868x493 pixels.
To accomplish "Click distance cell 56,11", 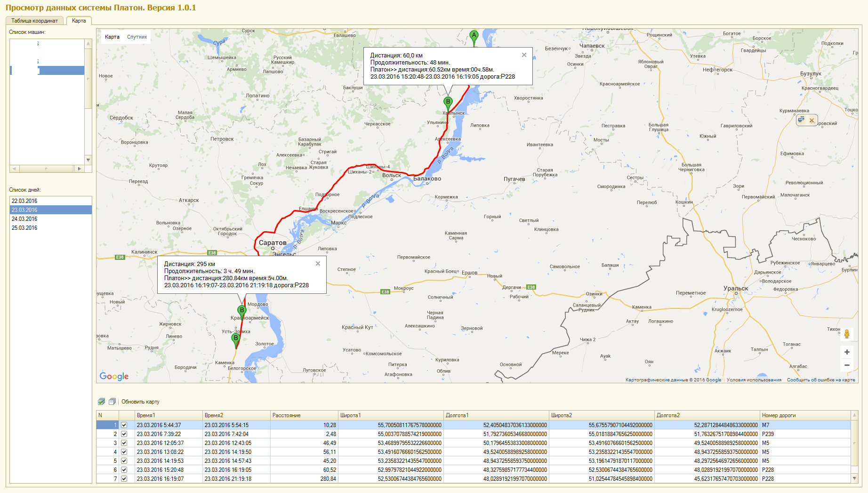I will coord(304,452).
